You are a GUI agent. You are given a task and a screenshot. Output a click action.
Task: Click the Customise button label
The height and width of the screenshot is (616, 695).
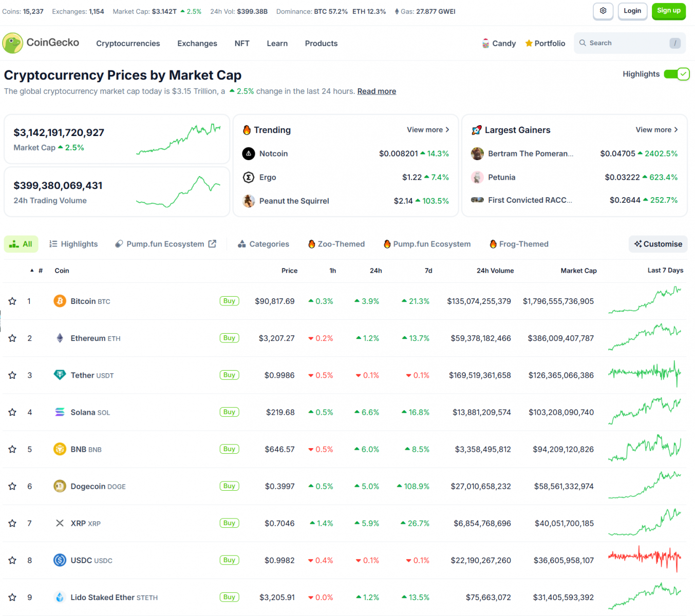click(663, 244)
